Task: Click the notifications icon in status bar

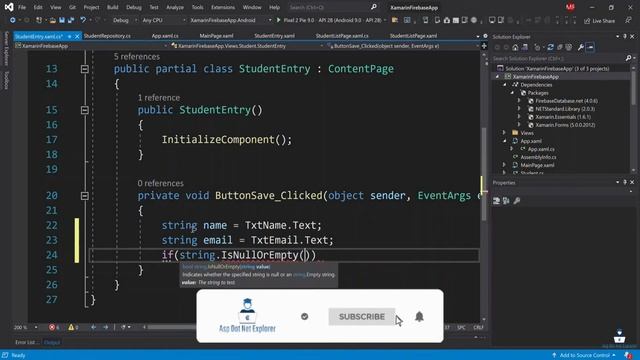Action: (629, 355)
